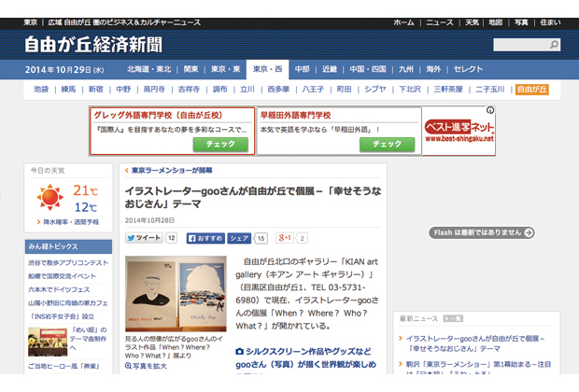Select the 北海道・東北 region tab
The width and height of the screenshot is (579, 392).
pyautogui.click(x=149, y=69)
